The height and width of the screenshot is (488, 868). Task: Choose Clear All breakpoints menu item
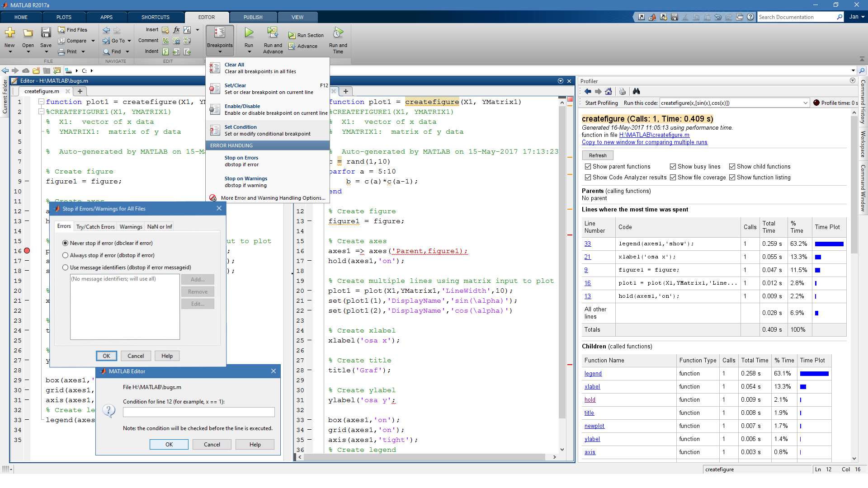[268, 68]
